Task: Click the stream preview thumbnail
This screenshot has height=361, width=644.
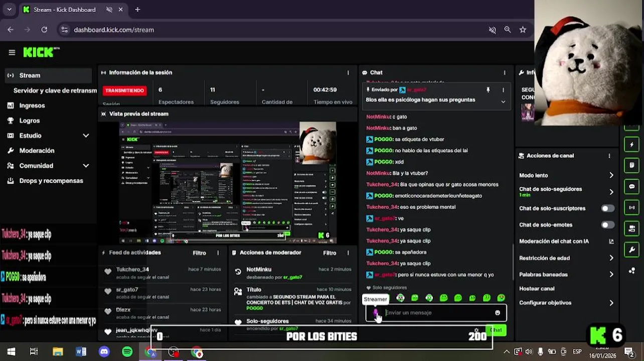Action: [228, 183]
